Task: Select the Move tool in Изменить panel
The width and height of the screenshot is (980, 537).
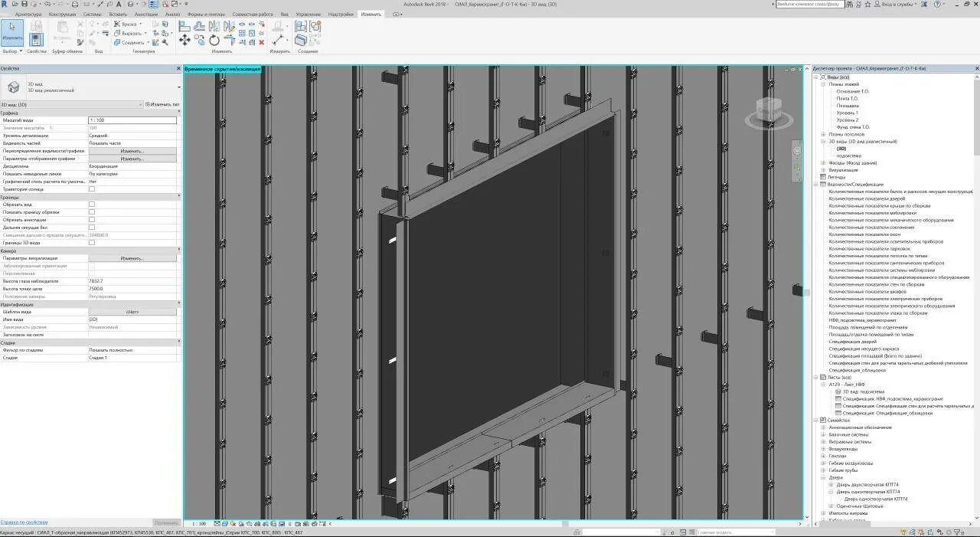Action: coord(185,40)
